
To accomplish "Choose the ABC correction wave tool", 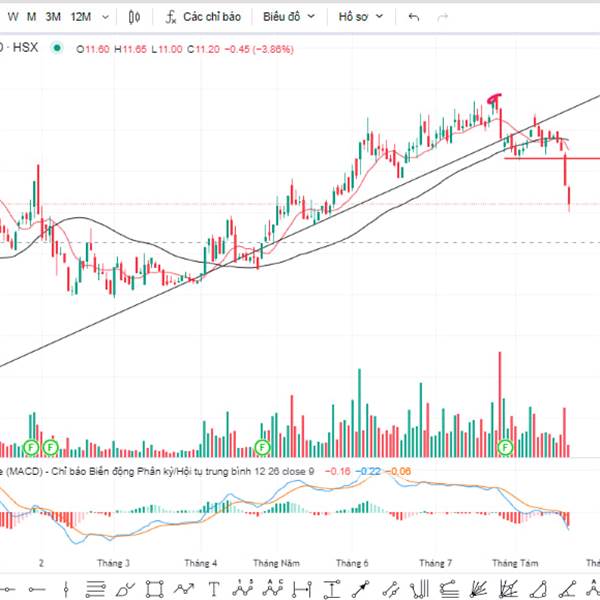I will pyautogui.click(x=272, y=589).
